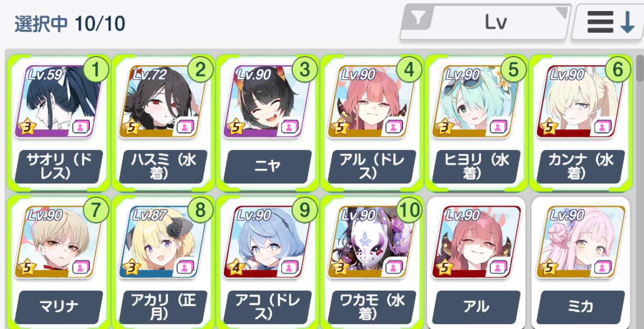
Task: Click the 選択中 10/10 counter text
Action: pos(69,24)
